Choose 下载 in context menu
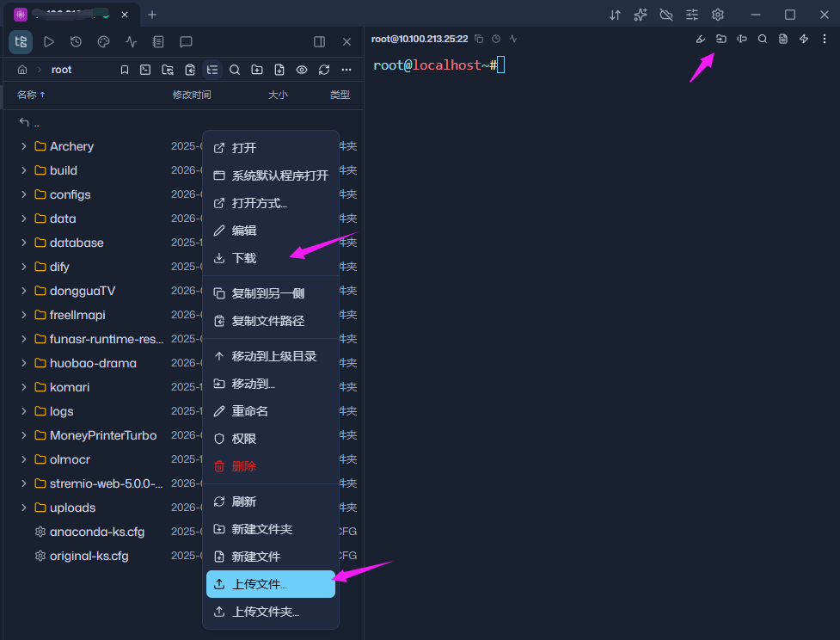 [x=271, y=258]
